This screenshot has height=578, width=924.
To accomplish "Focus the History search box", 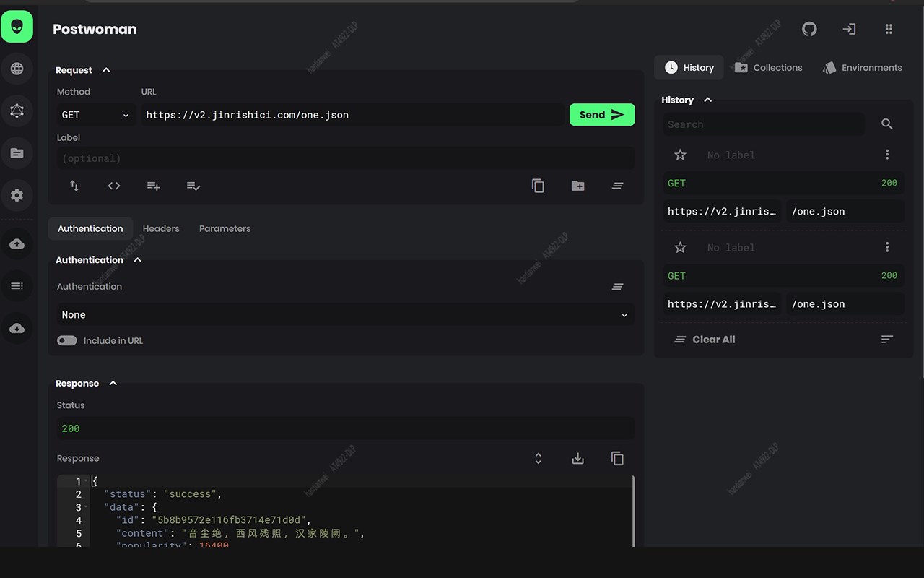I will (764, 124).
